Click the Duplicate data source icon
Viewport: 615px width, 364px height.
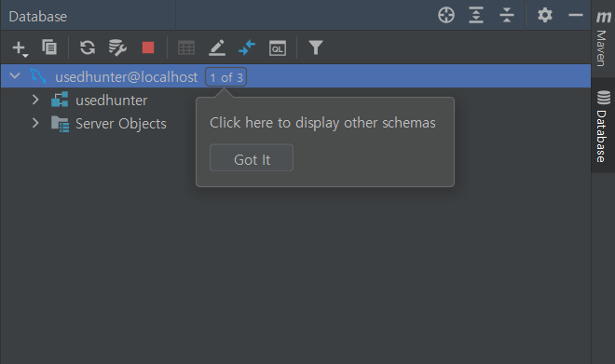(49, 47)
